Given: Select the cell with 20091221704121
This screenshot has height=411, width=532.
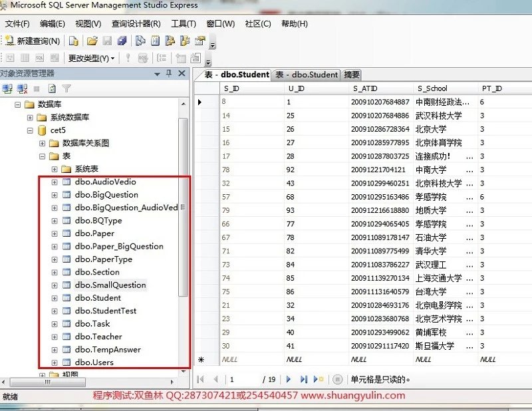Looking at the screenshot, I should 381,170.
